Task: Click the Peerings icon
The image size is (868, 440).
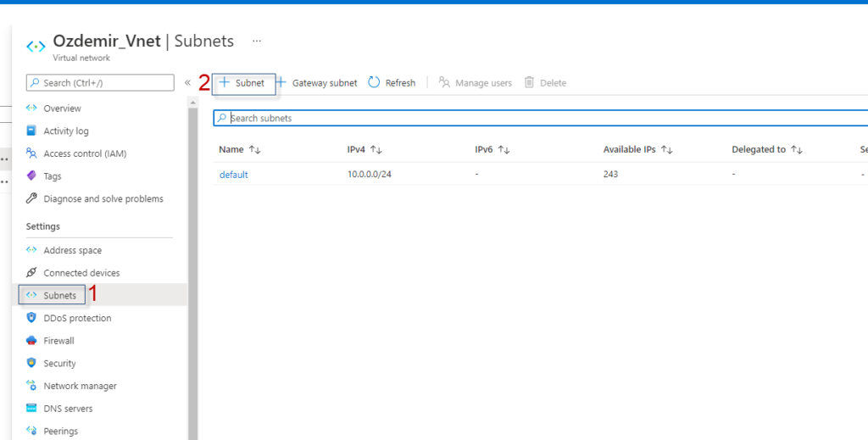Action: pyautogui.click(x=31, y=431)
